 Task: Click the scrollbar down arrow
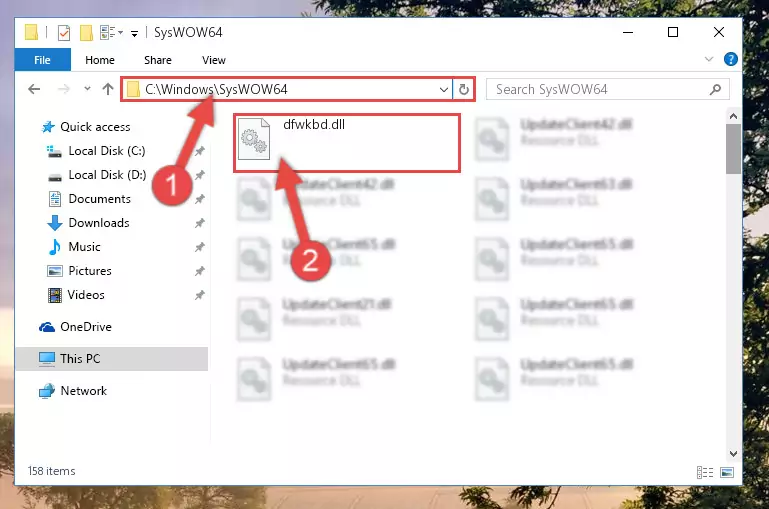733,454
